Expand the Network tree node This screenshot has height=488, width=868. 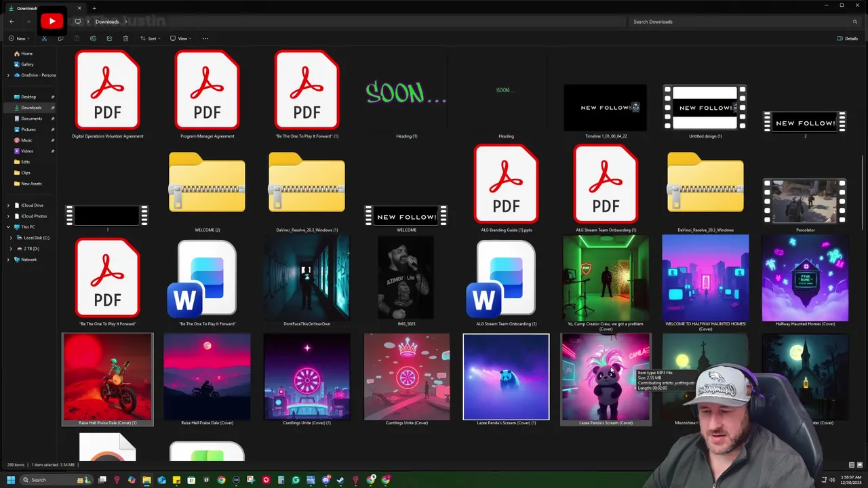[x=8, y=260]
